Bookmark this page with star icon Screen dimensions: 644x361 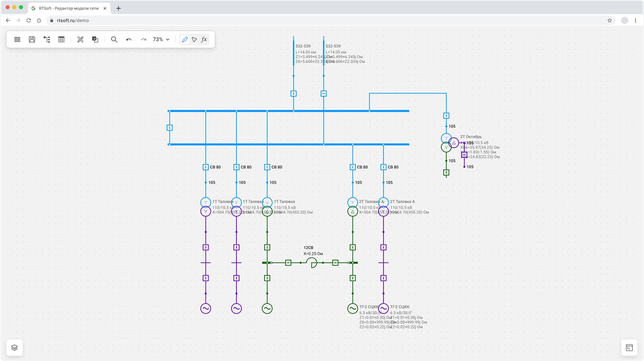click(x=609, y=20)
